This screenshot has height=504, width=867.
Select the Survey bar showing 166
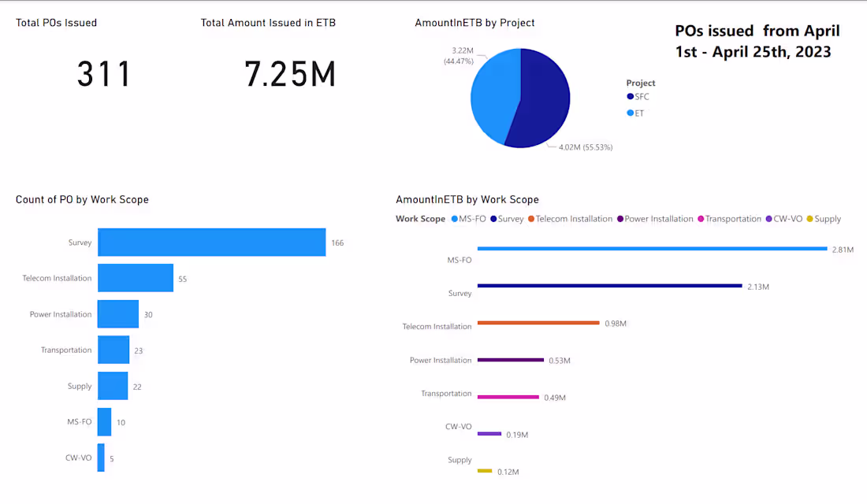click(x=213, y=243)
